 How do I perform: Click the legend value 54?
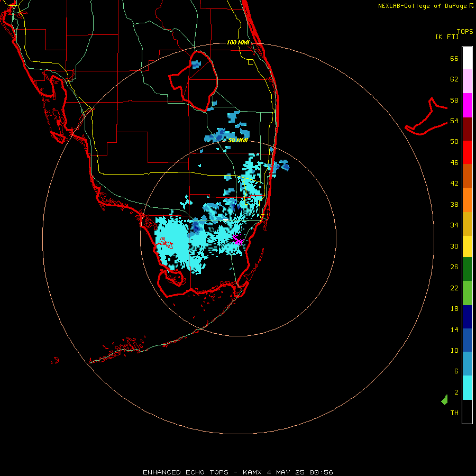[x=454, y=121]
